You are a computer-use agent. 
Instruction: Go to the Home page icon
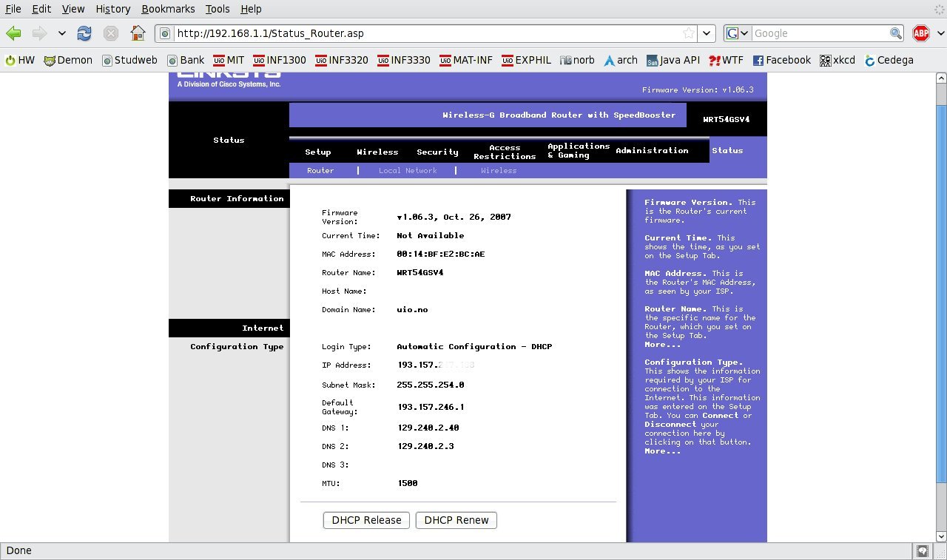click(138, 33)
